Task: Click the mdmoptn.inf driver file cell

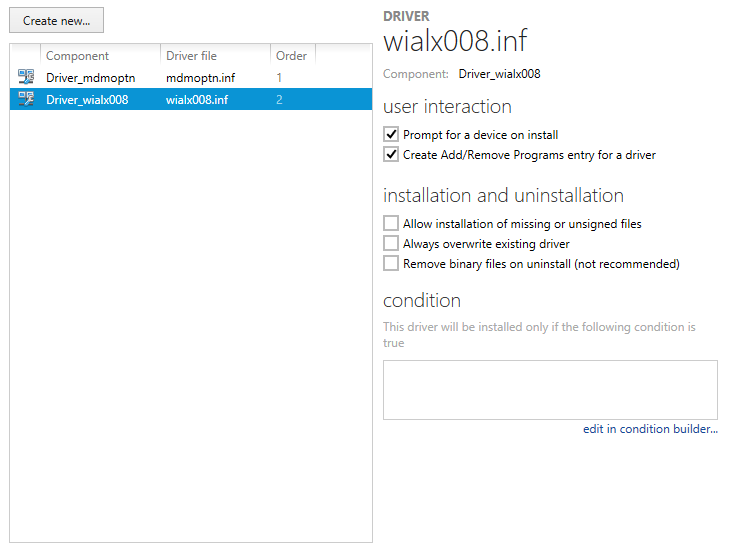Action: point(199,77)
